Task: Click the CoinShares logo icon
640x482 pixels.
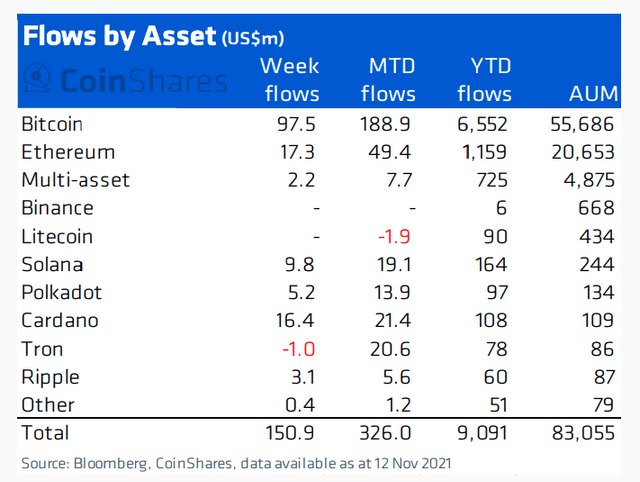Action: pyautogui.click(x=39, y=78)
